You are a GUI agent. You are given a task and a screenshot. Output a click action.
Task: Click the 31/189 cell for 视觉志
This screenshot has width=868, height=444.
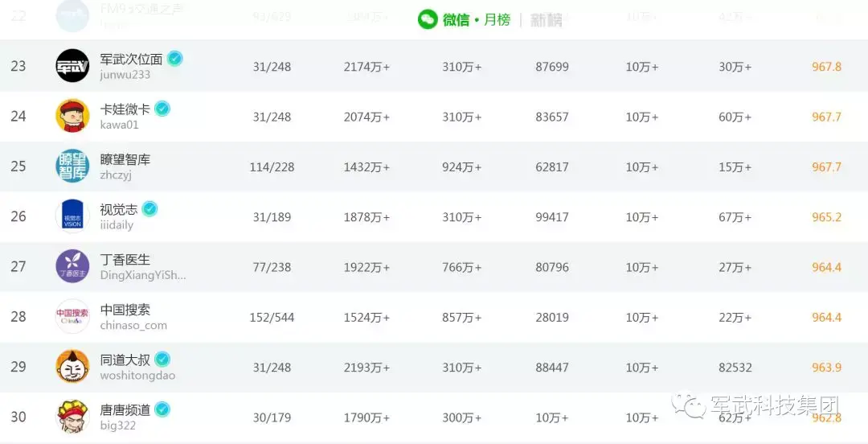click(x=272, y=217)
